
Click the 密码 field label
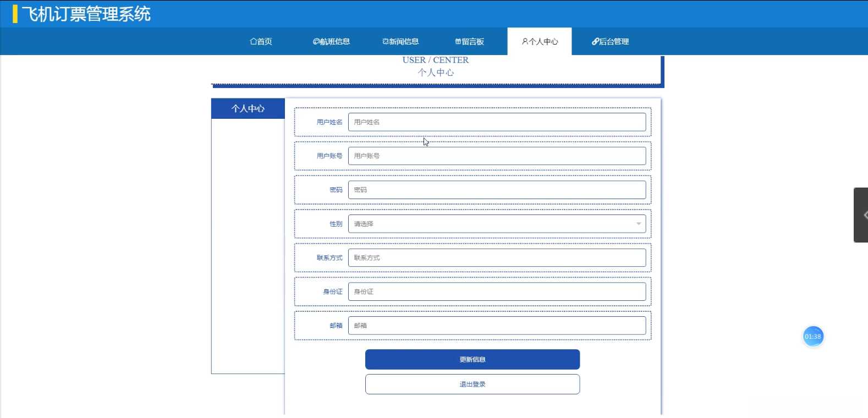[x=336, y=190]
